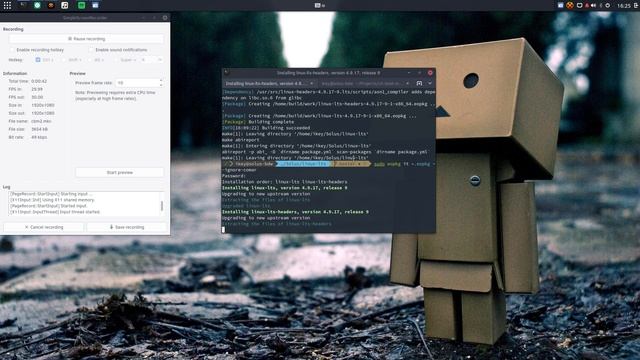The height and width of the screenshot is (360, 640).
Task: Increase preview frame rate with up arrow
Action: pos(161,81)
